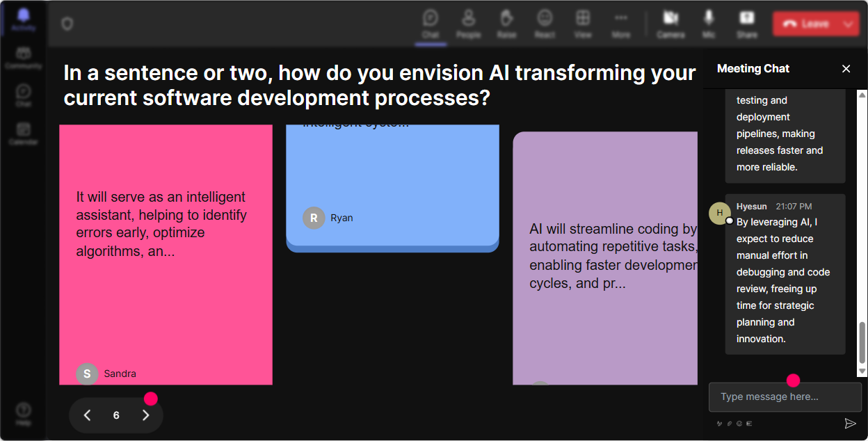Screen dimensions: 868x441
Task: Open Chat in the left sidebar
Action: tap(24, 96)
